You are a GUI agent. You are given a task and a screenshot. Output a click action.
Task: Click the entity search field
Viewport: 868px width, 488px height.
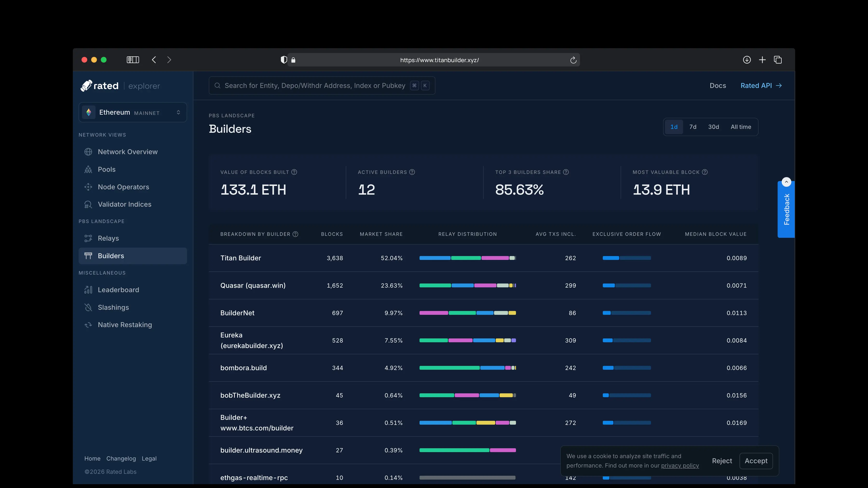tap(322, 86)
